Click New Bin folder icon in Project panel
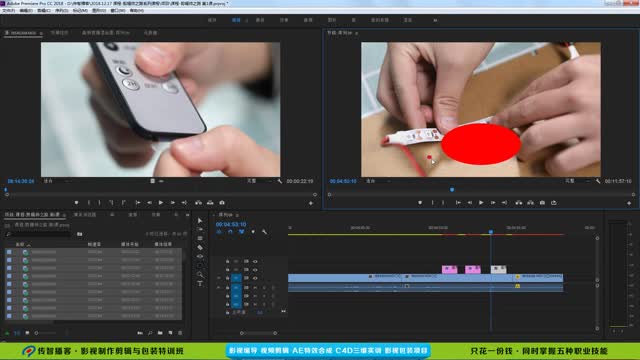Screen dimensions: 640x360 pos(160,333)
